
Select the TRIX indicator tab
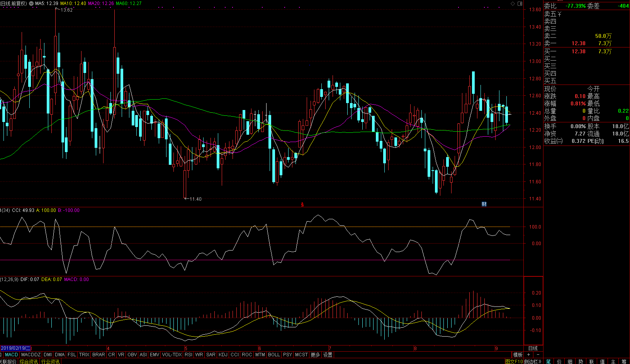click(x=84, y=355)
